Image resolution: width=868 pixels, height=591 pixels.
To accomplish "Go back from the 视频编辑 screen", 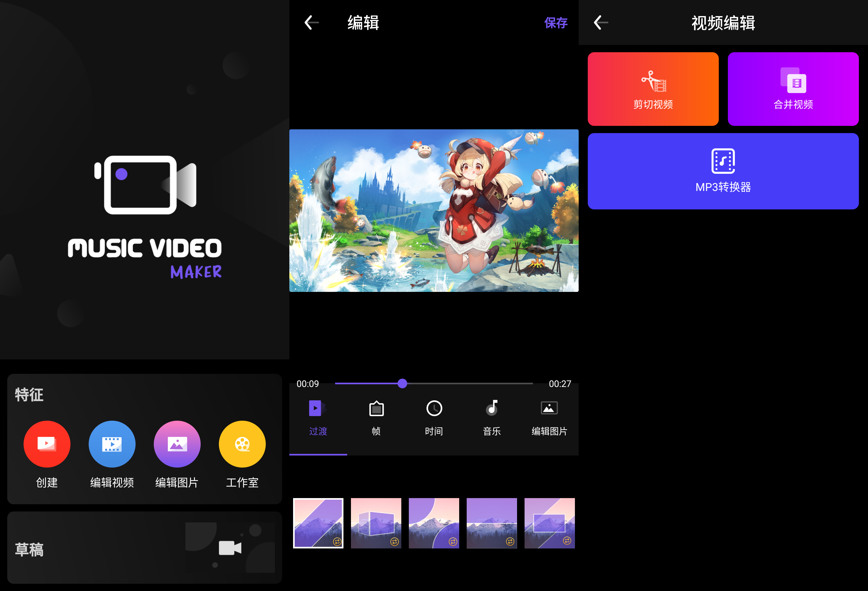I will (601, 23).
